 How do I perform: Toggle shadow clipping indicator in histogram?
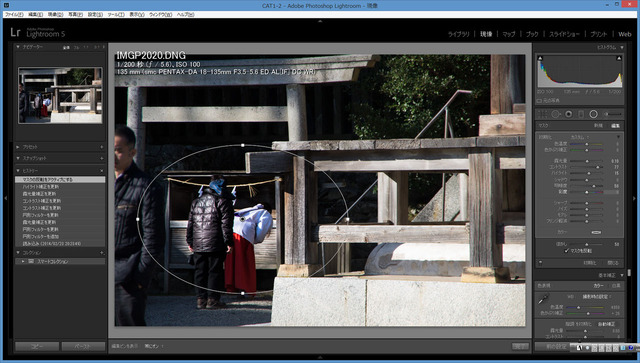tap(540, 58)
